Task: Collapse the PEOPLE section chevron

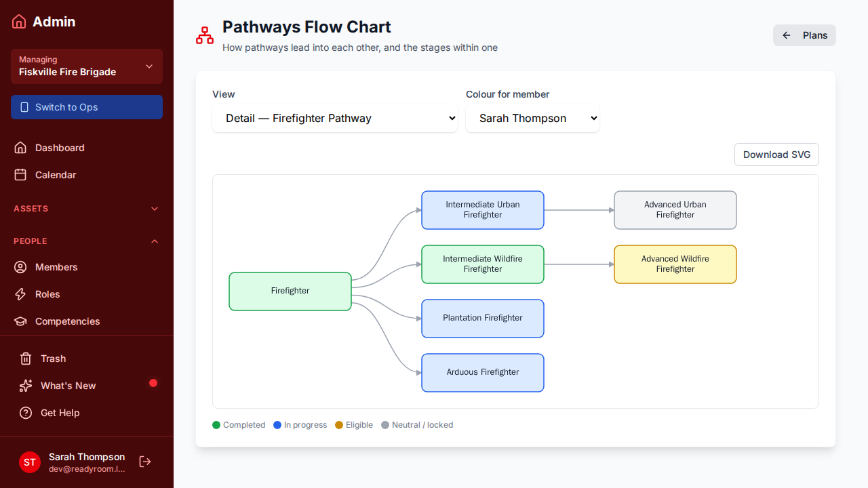Action: (x=155, y=241)
